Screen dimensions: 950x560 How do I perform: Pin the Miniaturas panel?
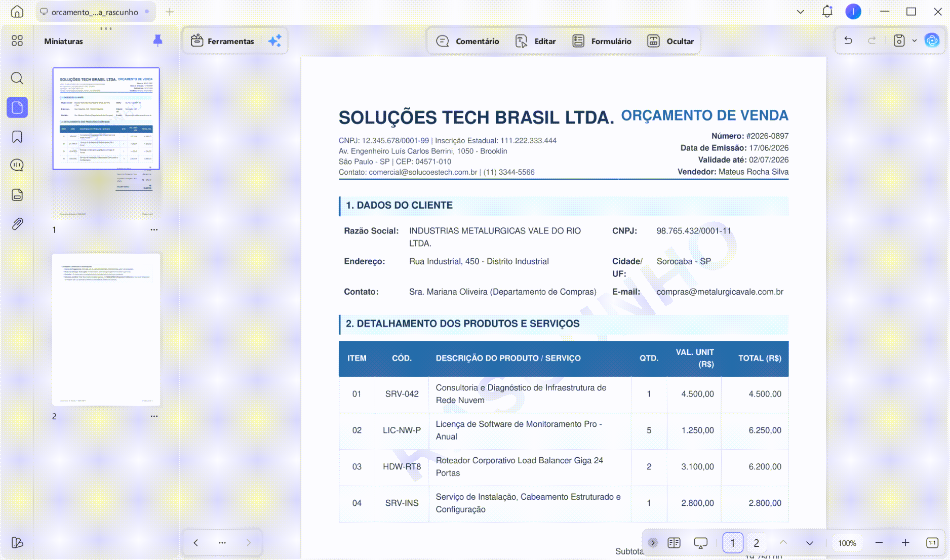[x=158, y=41]
